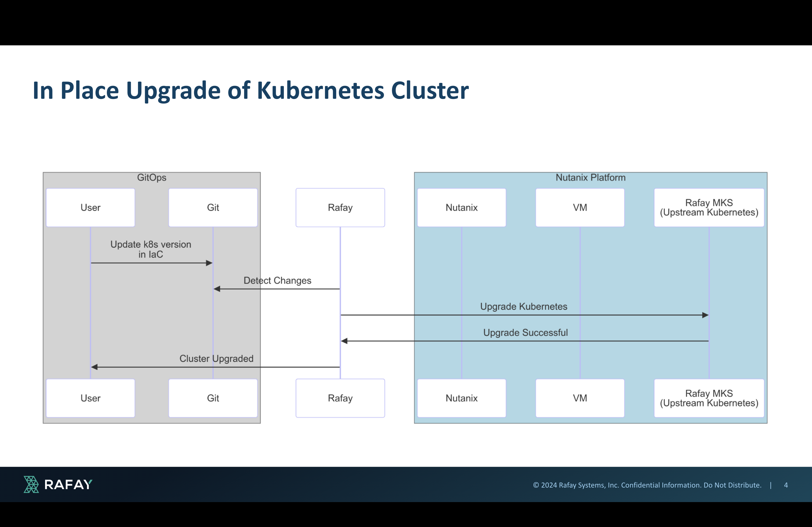Click the 'Upgrade Kubernetes' message label
Screen dimensions: 812x527
(x=524, y=306)
